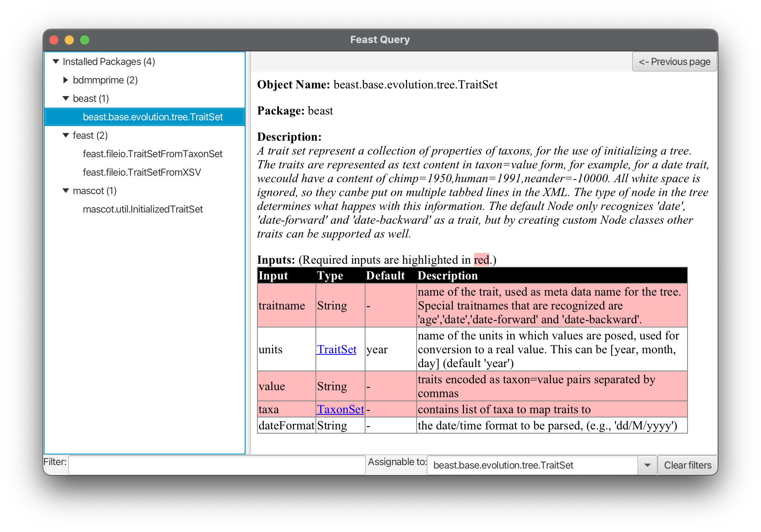Click the mascot (1) label

coord(95,191)
